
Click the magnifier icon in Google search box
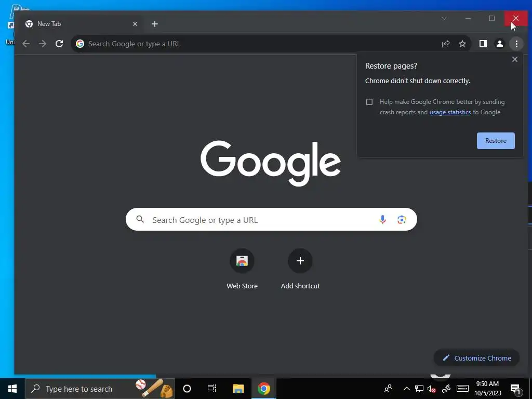pos(140,219)
